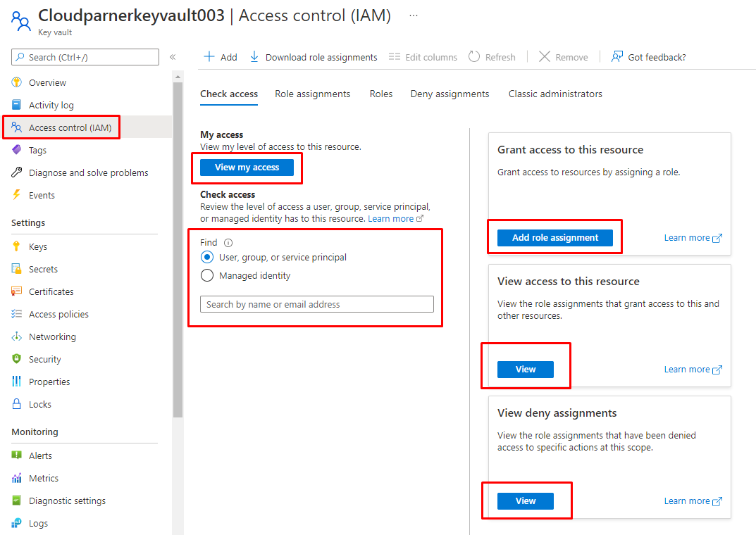
Task: Open the Locks padlock item
Action: click(39, 404)
